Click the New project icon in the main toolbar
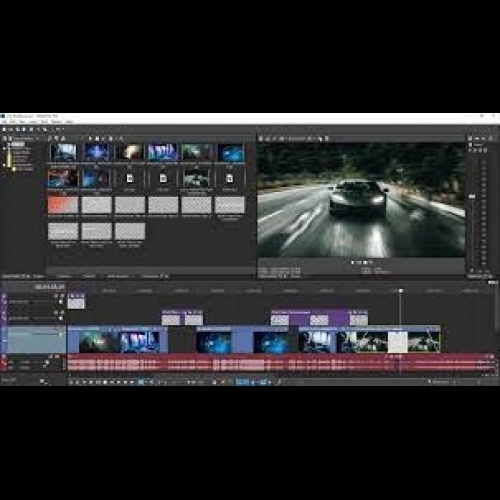This screenshot has width=500, height=500. (4, 129)
